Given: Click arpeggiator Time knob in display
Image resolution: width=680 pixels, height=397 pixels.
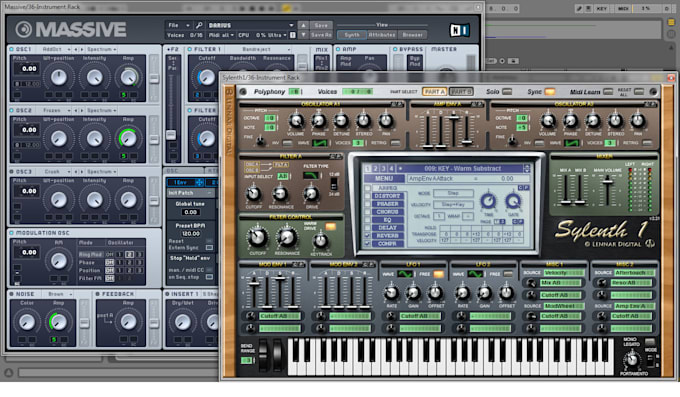Looking at the screenshot, I should pyautogui.click(x=488, y=201).
